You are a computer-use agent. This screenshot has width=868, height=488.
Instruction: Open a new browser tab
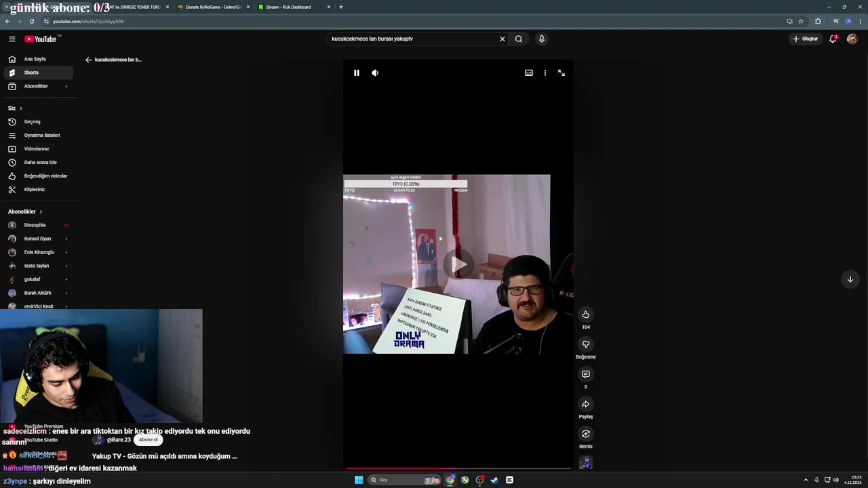pos(341,7)
